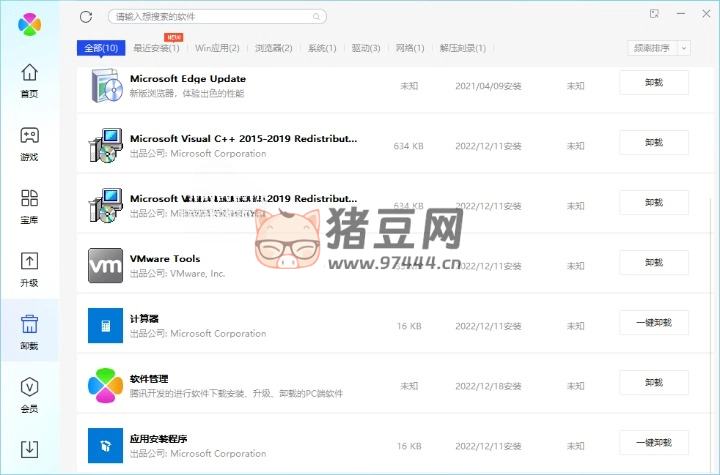Open the 会员 membership section
This screenshot has height=475, width=720.
(x=29, y=395)
